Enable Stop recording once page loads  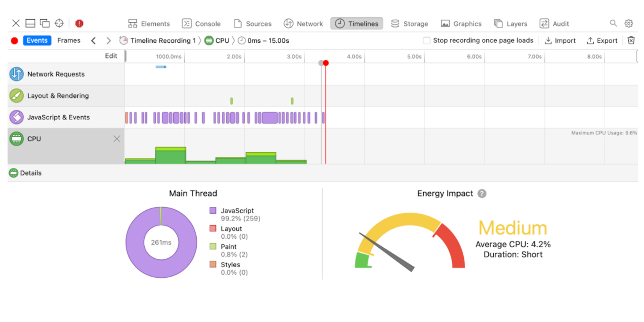tap(426, 41)
